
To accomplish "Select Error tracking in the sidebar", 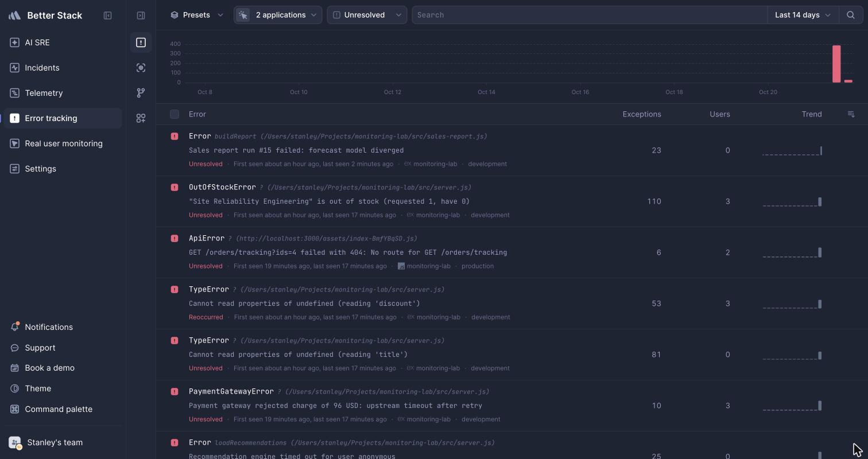I will (63, 118).
